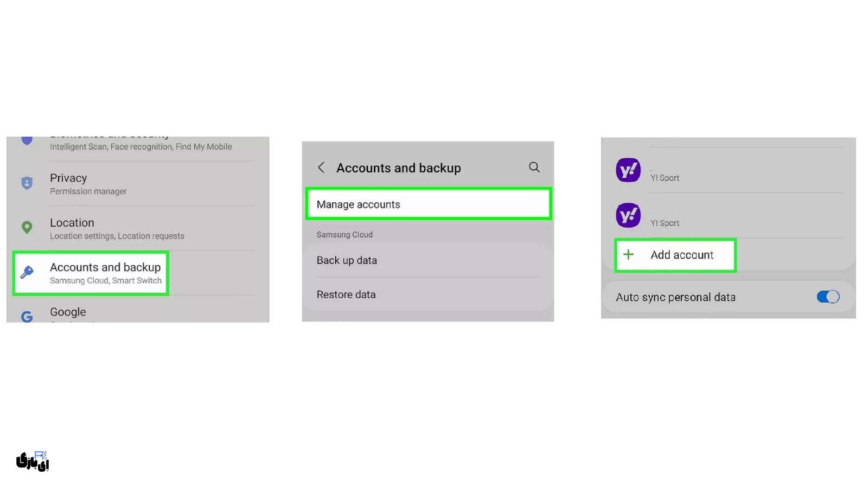Click the Accounts and backup key icon
The height and width of the screenshot is (488, 868).
(x=27, y=272)
